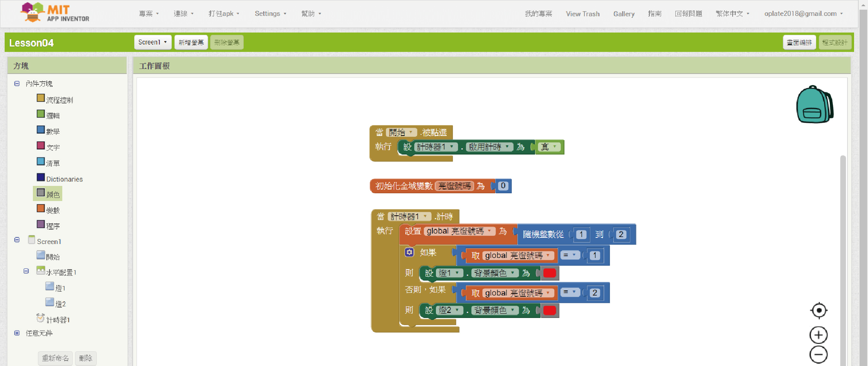
Task: Zoom in with the plus icon
Action: click(818, 335)
